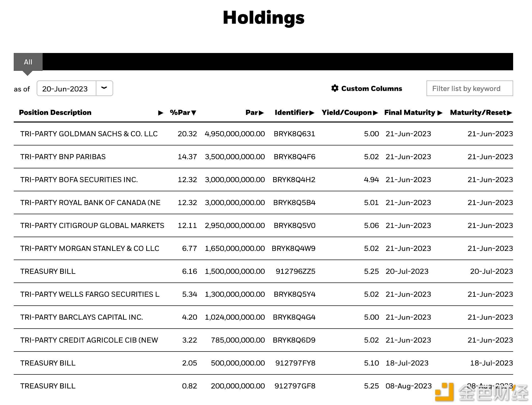Viewport: 532px width, 405px height.
Task: Click yield value 5.10
Action: [x=371, y=363]
